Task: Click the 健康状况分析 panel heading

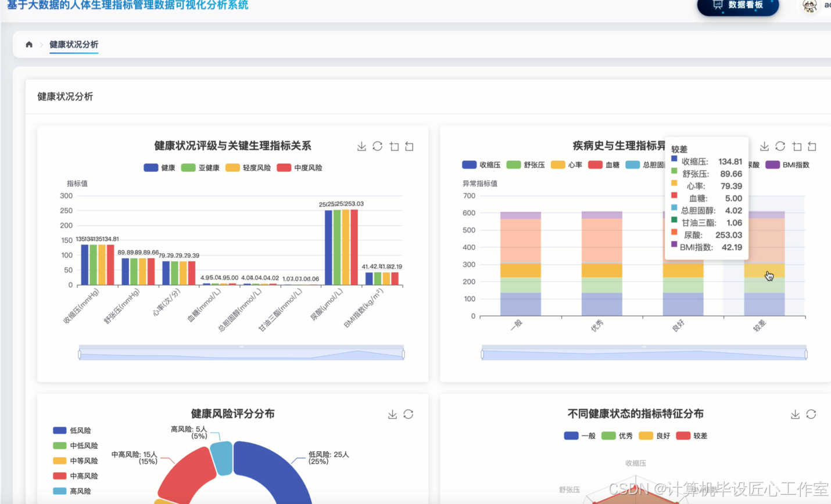Action: 65,96
